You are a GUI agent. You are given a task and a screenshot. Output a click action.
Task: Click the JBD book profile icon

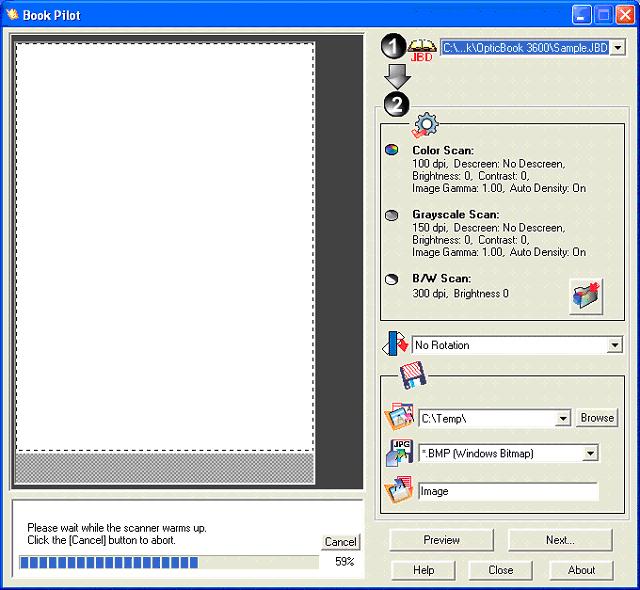pos(422,51)
